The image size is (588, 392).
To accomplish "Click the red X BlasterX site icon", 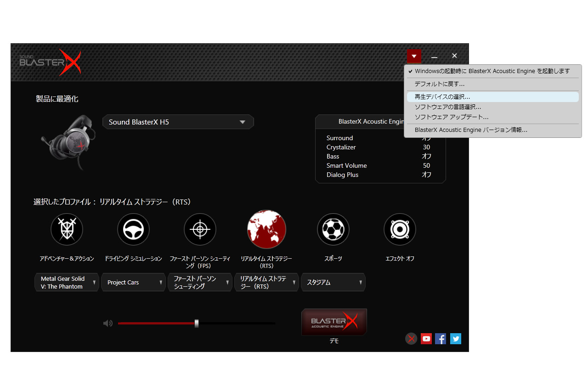I will click(411, 339).
